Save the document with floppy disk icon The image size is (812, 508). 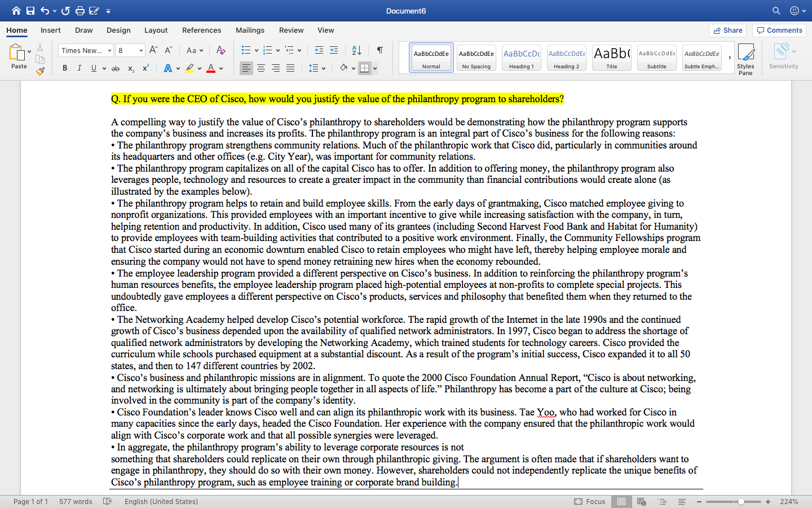(30, 11)
